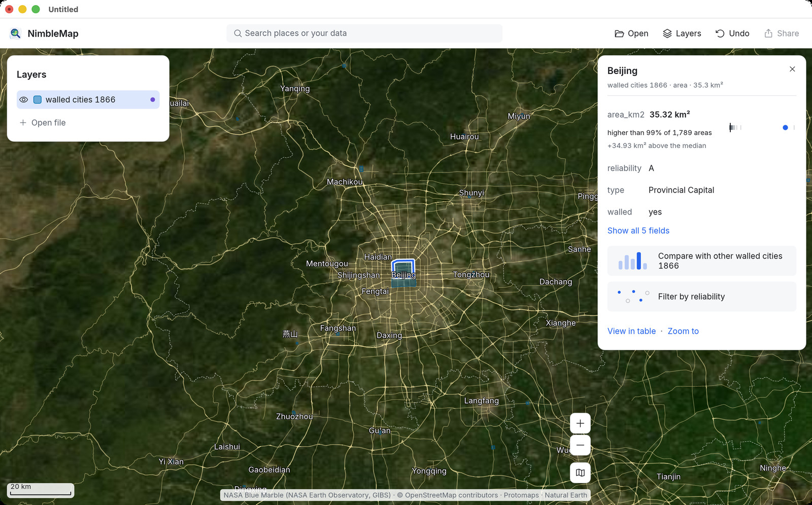Viewport: 812px width, 505px height.
Task: Select the walled cities 1866 layer name
Action: click(81, 100)
